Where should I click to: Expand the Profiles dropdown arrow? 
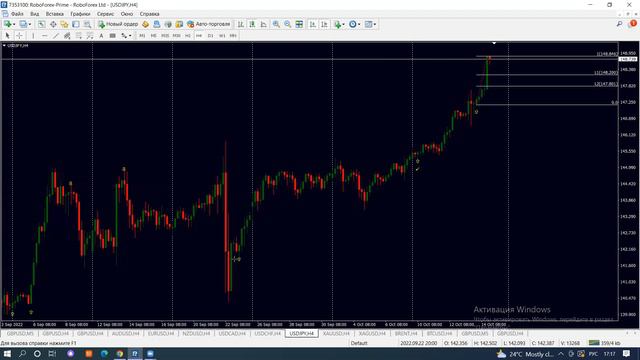(30, 24)
